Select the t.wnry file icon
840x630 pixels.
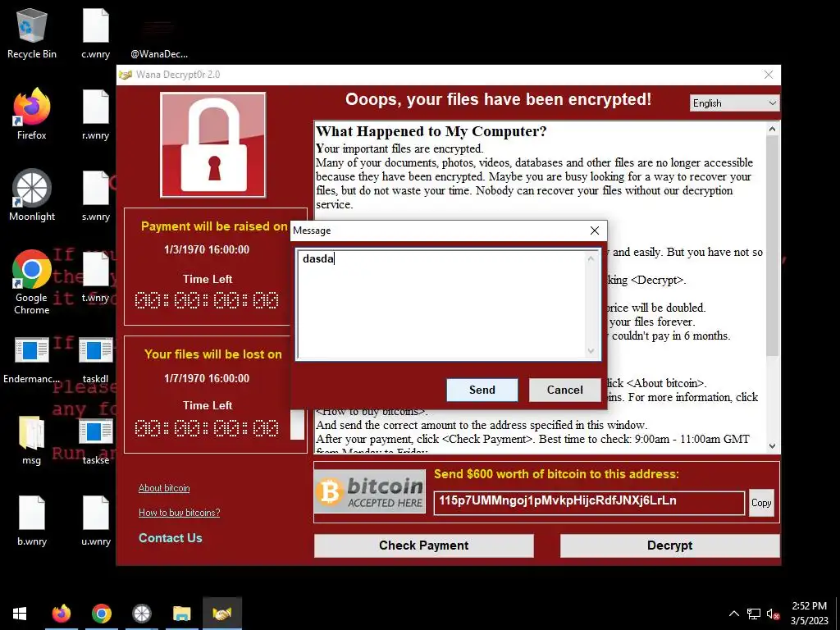95,277
